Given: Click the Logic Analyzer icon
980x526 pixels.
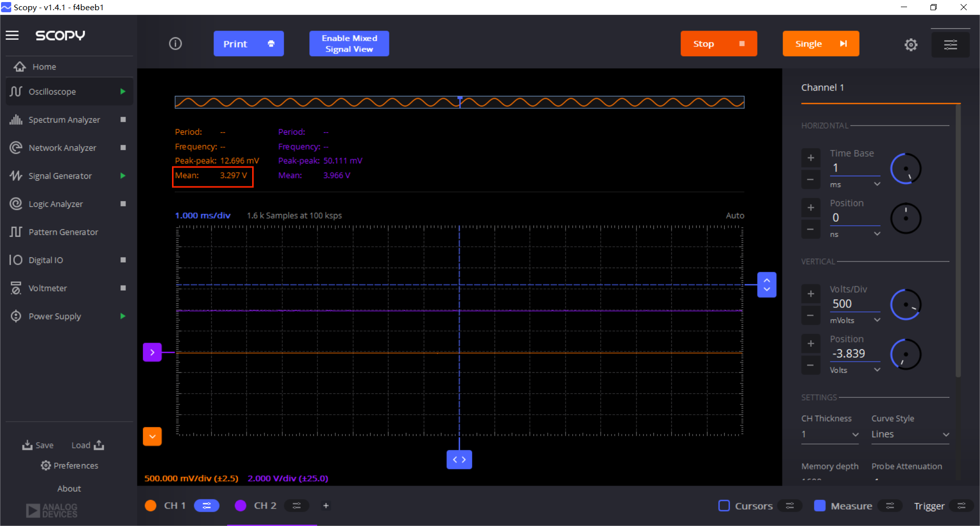Looking at the screenshot, I should coord(16,204).
